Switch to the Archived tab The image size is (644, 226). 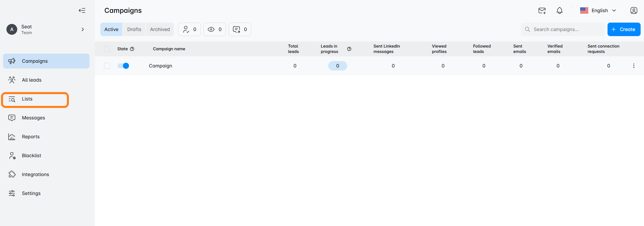(x=160, y=29)
